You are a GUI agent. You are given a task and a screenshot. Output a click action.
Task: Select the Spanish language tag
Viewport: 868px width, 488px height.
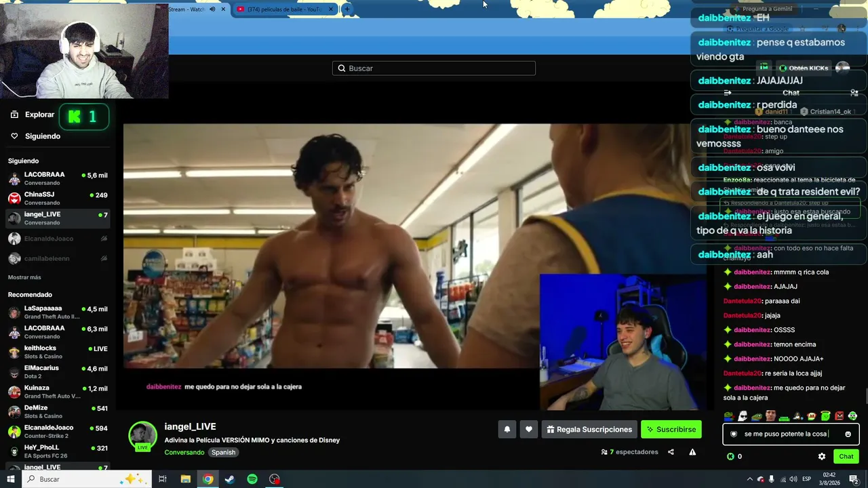(223, 452)
